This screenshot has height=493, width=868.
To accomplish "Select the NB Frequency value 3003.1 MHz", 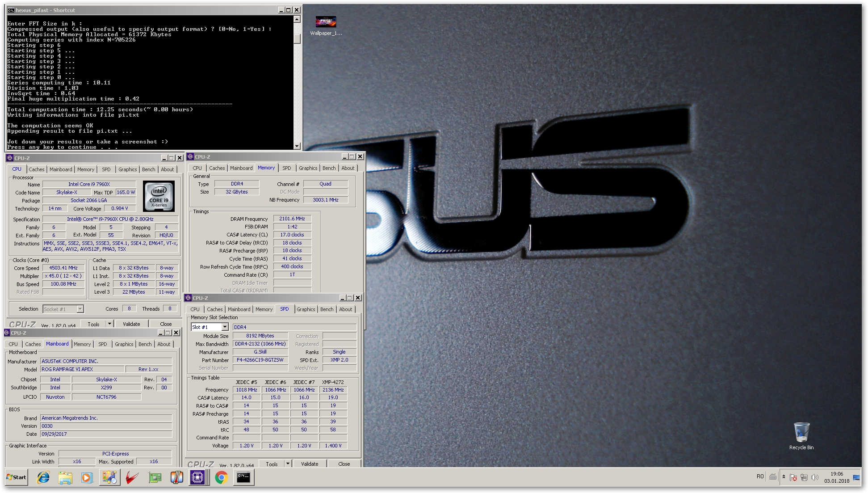I will coord(326,200).
